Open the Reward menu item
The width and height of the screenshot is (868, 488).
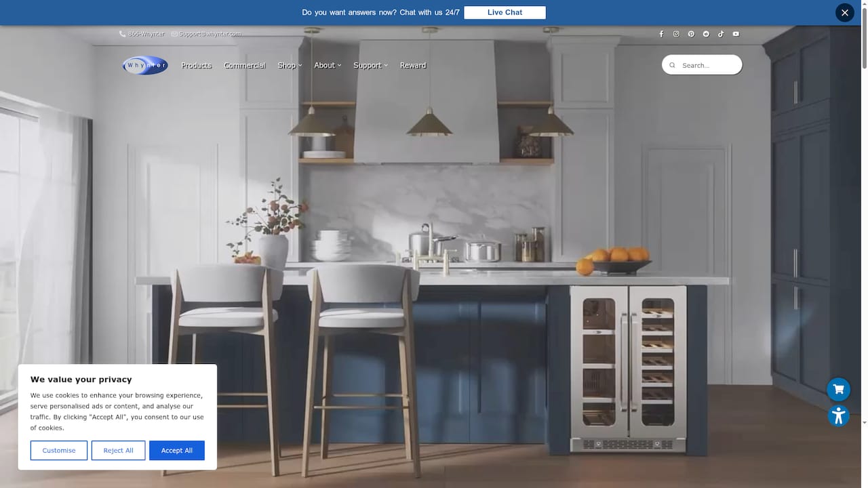[413, 65]
